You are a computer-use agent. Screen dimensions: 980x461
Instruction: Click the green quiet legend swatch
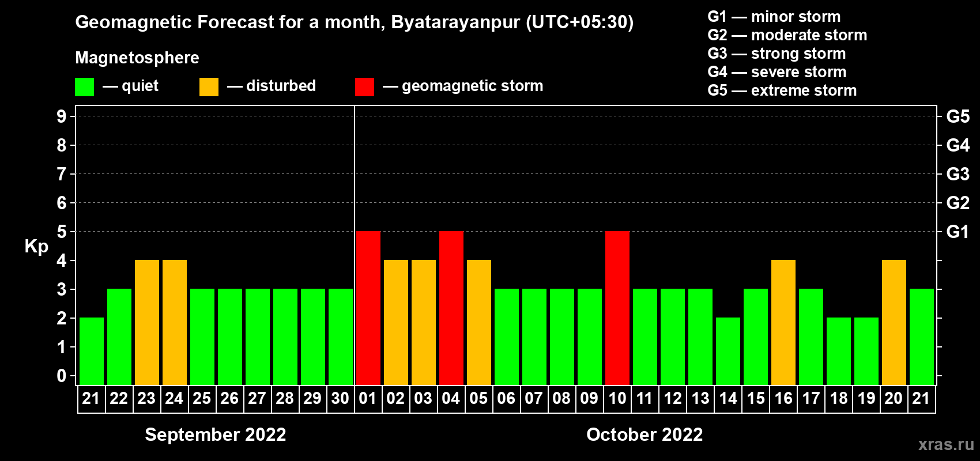tap(84, 87)
